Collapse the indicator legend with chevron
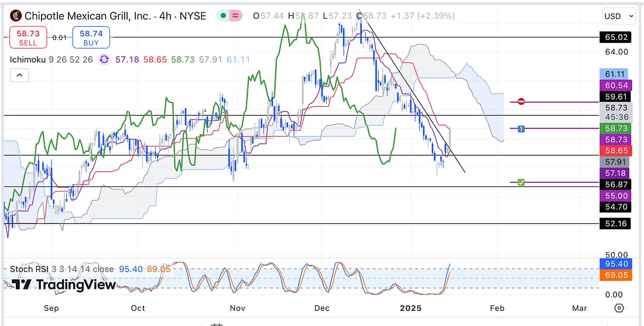Screen dimensions: 644x326 [x=18, y=75]
